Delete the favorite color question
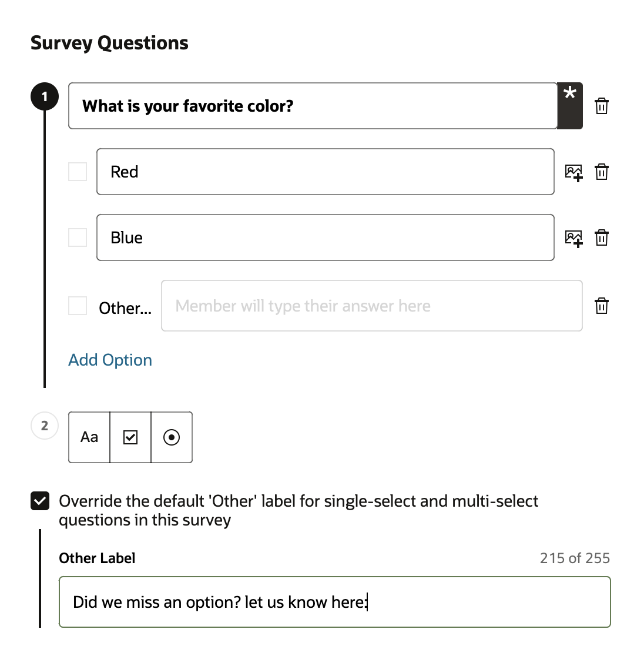The height and width of the screenshot is (656, 644). [x=601, y=106]
